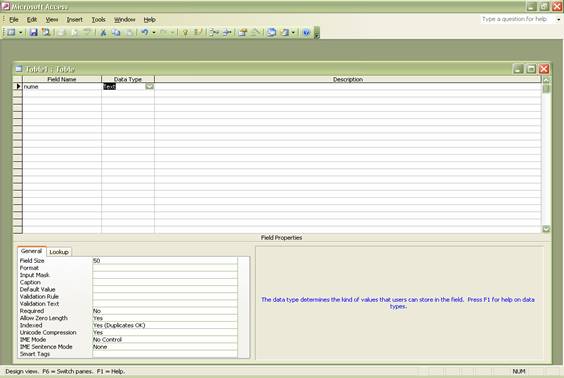Click Unicode Compression value Yes
564x378 pixels.
point(165,333)
